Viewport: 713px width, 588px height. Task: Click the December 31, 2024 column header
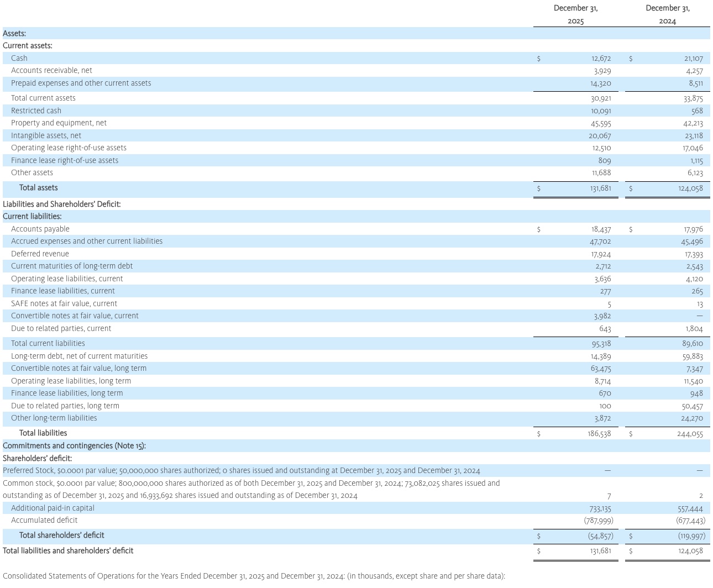click(668, 15)
